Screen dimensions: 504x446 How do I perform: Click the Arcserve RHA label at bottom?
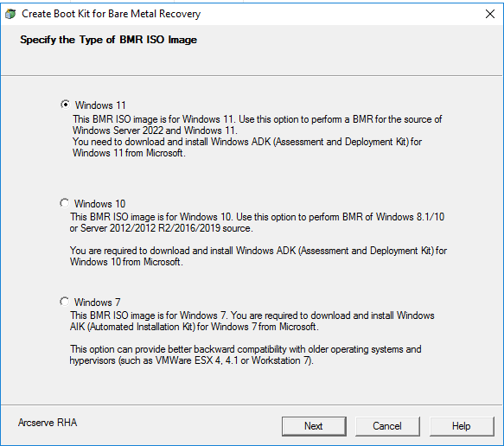(48, 423)
